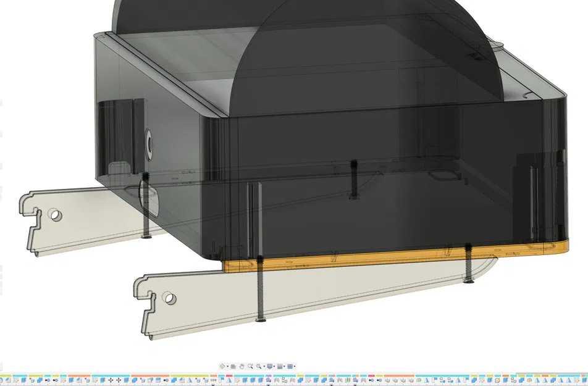Open the Orbit type dropdown arrow
The width and height of the screenshot is (588, 386).
point(228,366)
